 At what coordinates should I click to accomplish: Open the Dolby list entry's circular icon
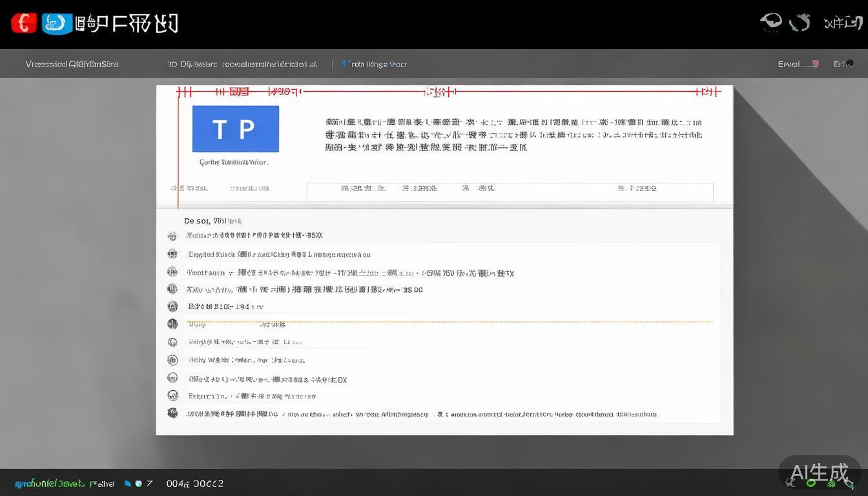pos(172,360)
